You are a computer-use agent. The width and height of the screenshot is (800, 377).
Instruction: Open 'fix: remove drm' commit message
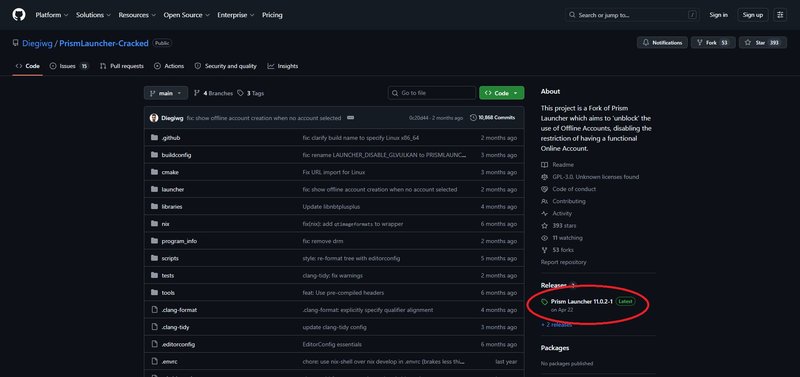coord(323,241)
